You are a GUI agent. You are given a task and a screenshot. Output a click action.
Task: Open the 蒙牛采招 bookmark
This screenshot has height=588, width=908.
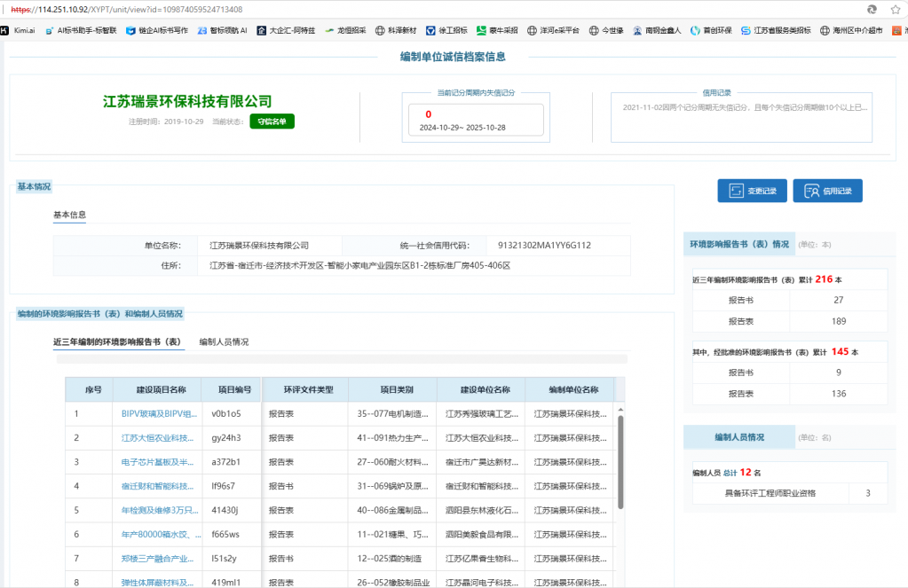point(497,30)
